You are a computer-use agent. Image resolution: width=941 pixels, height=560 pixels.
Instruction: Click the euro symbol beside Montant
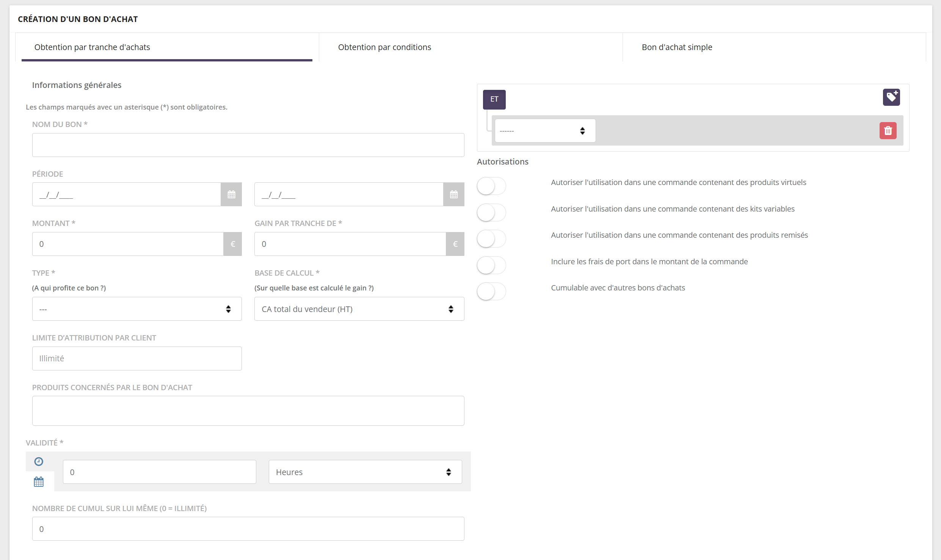[x=233, y=244]
